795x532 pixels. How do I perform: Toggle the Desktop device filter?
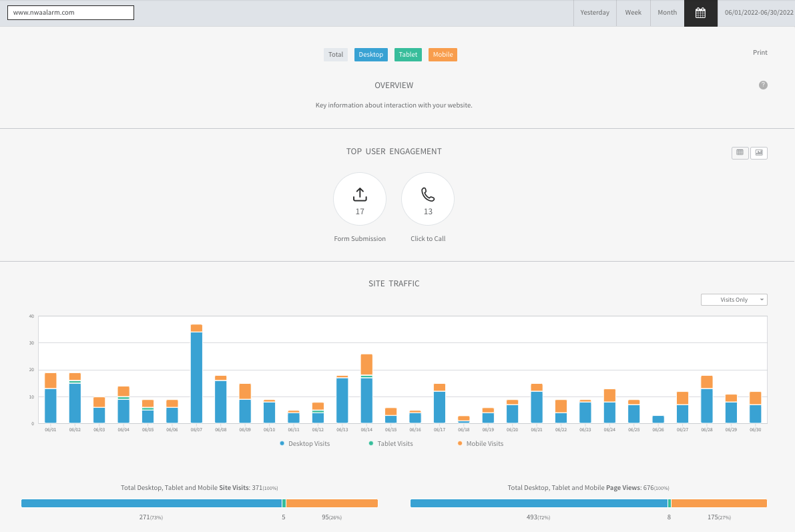(370, 55)
